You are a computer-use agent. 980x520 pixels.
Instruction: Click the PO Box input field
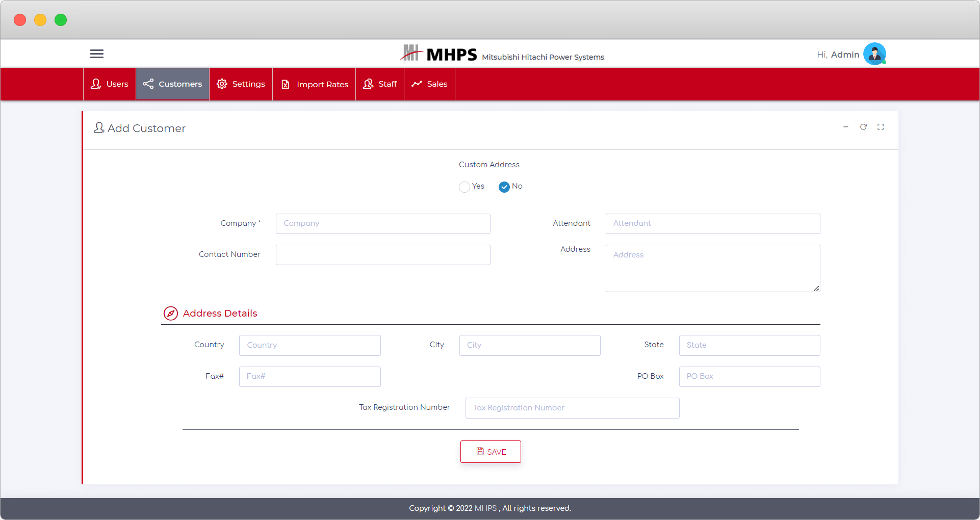[x=750, y=377]
